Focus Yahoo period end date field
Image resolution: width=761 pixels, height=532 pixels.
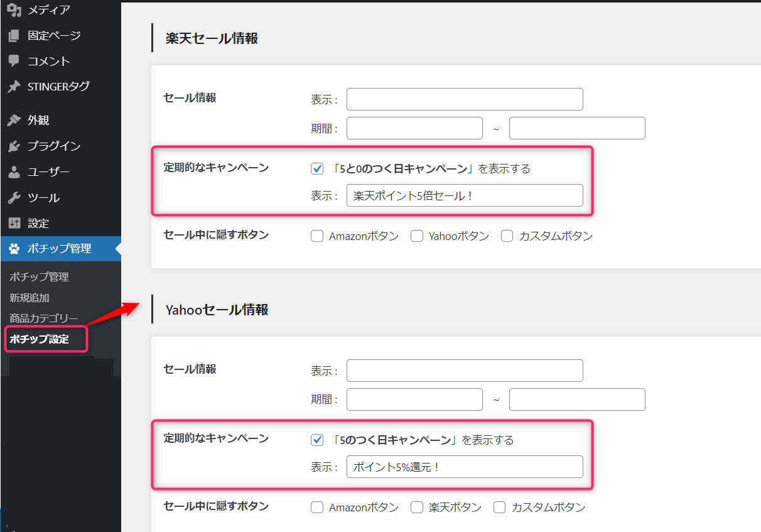(577, 399)
